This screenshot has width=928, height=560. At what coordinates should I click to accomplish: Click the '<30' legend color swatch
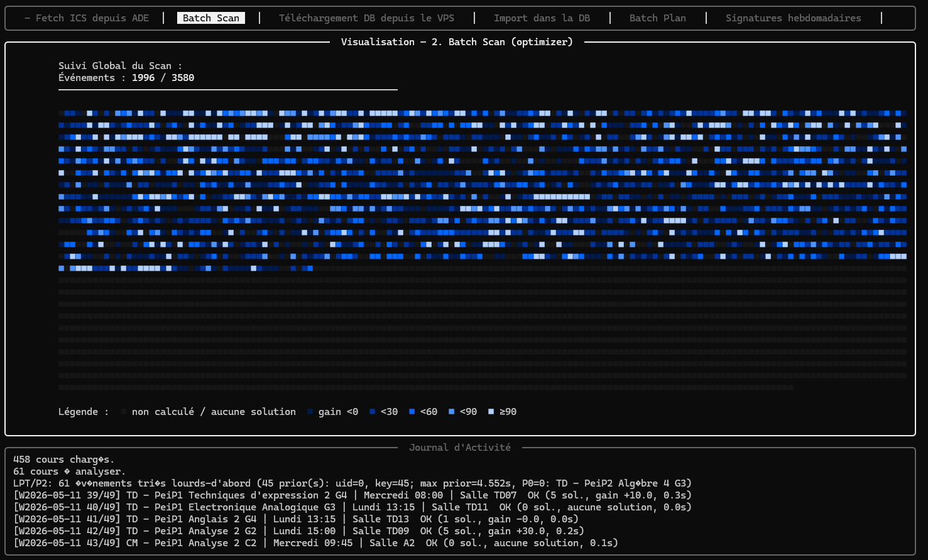coord(373,412)
